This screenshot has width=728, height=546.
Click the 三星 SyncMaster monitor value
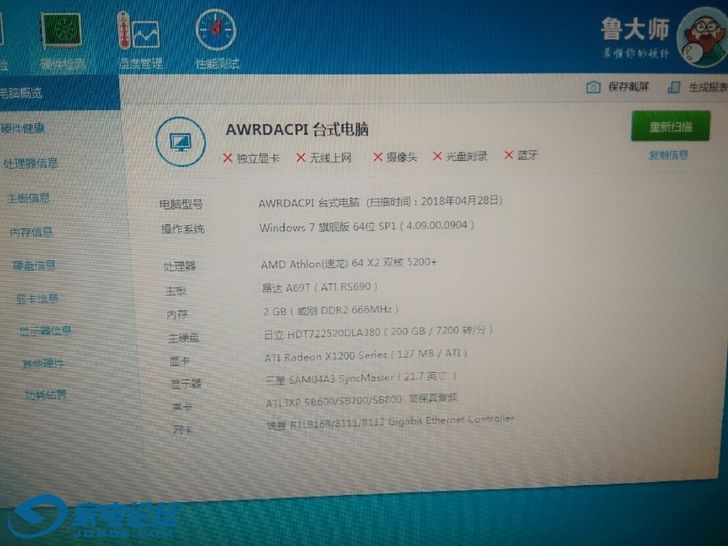(x=361, y=378)
